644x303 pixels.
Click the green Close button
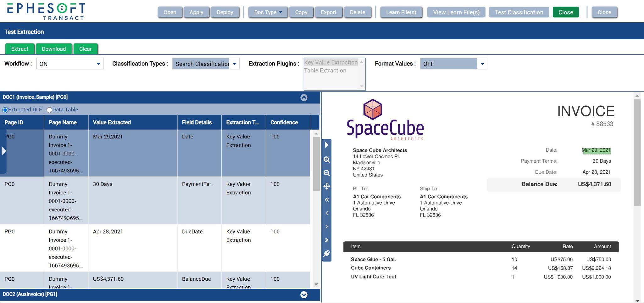pyautogui.click(x=566, y=12)
